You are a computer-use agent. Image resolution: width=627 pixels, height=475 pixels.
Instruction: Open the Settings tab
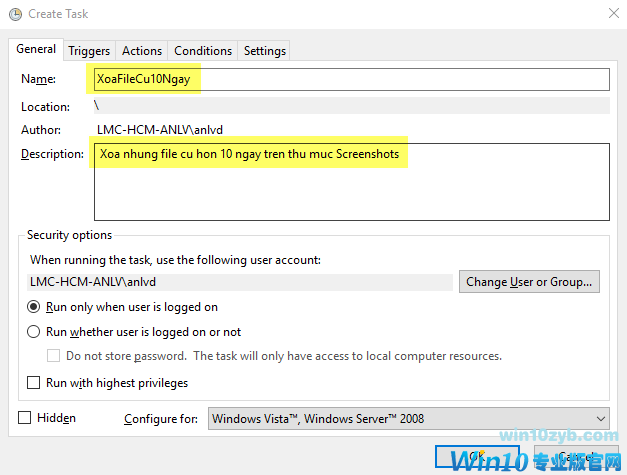tap(265, 51)
